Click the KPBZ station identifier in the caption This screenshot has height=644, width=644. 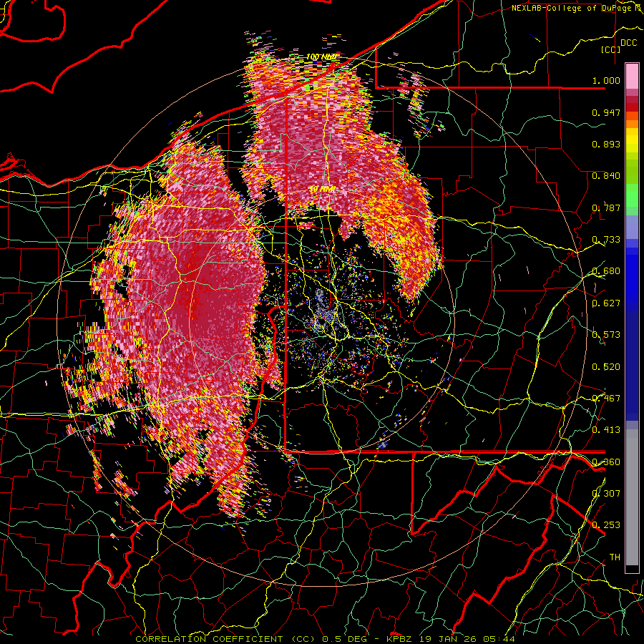pos(399,639)
